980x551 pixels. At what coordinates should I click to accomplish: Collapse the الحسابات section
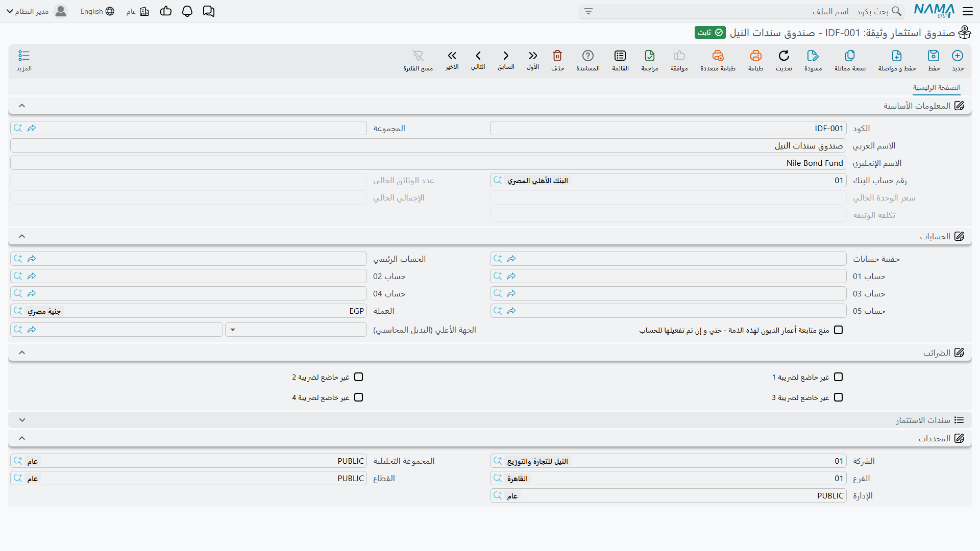pos(22,236)
